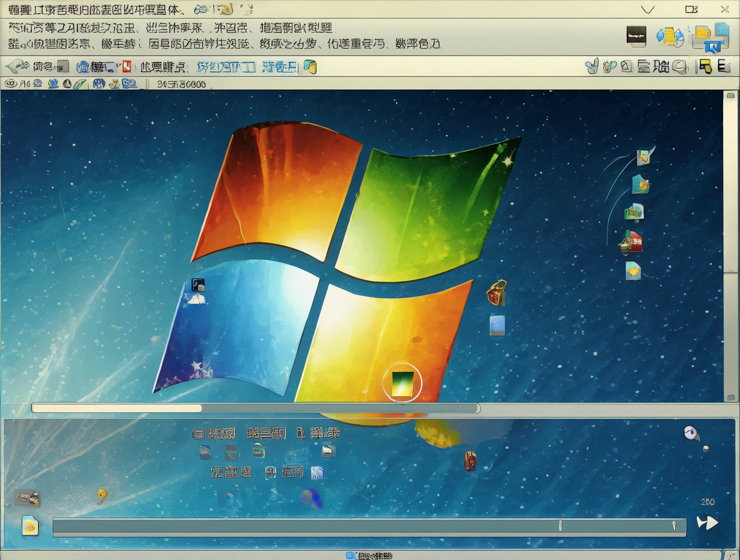The image size is (740, 560).
Task: Click the blue icon in the bottom status bar
Action: coord(351,555)
